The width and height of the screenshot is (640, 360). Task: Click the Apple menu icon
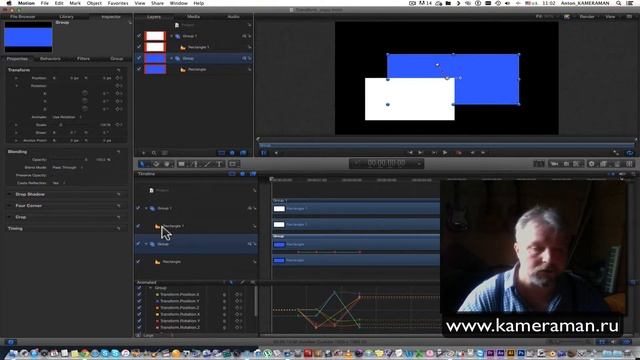pos(9,3)
